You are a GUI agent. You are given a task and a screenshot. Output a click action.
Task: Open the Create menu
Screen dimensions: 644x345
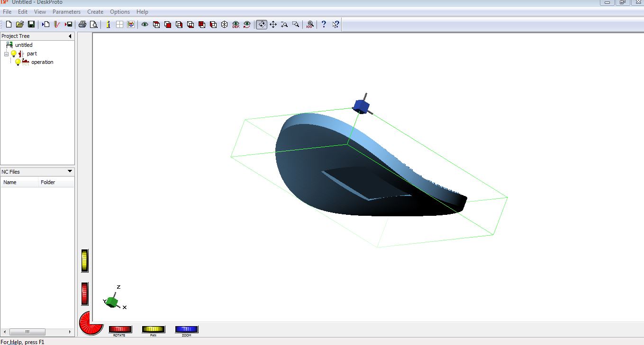click(95, 12)
